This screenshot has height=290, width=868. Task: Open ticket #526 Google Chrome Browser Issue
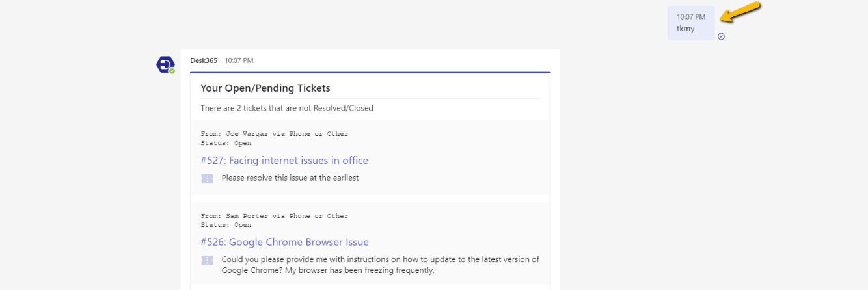pyautogui.click(x=284, y=243)
